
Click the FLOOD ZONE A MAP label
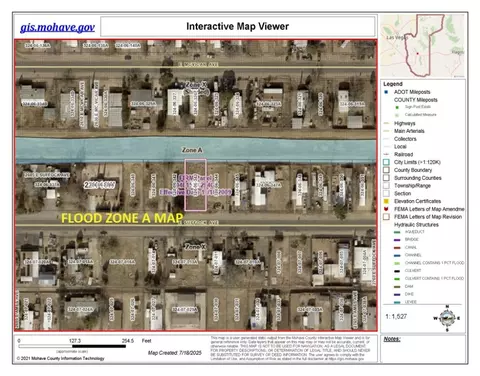click(x=122, y=218)
